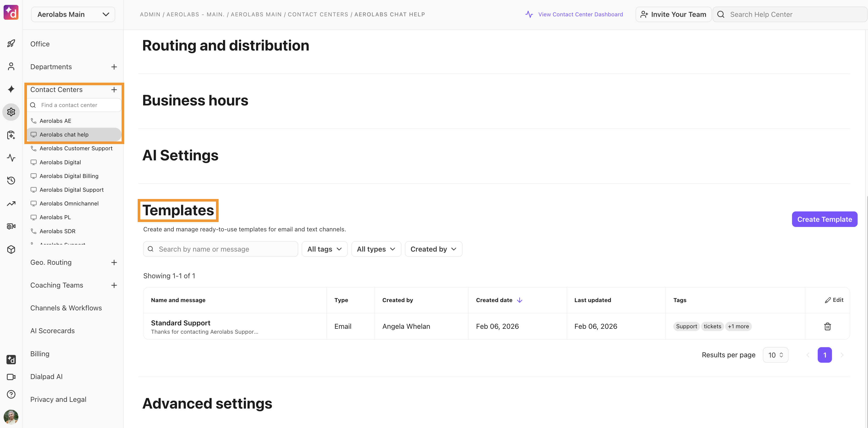The height and width of the screenshot is (428, 868).
Task: Open the AI sparkle icon in sidebar
Action: (11, 89)
